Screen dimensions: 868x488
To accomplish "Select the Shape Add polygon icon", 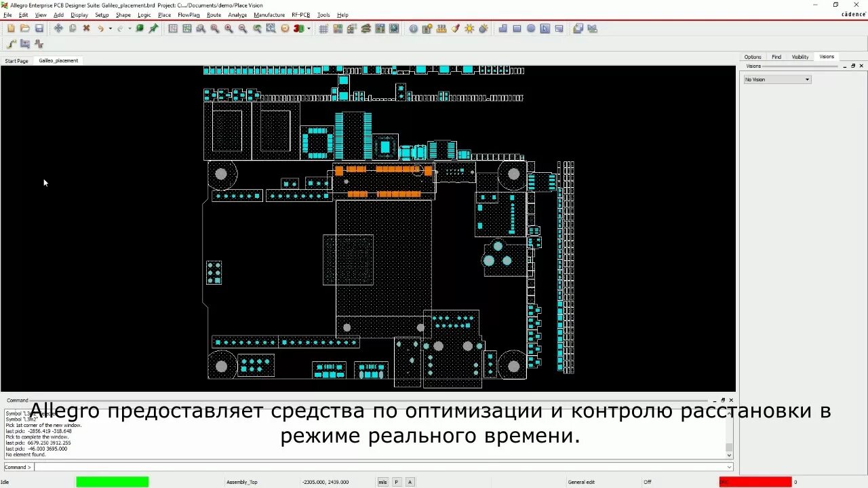I will tap(502, 28).
